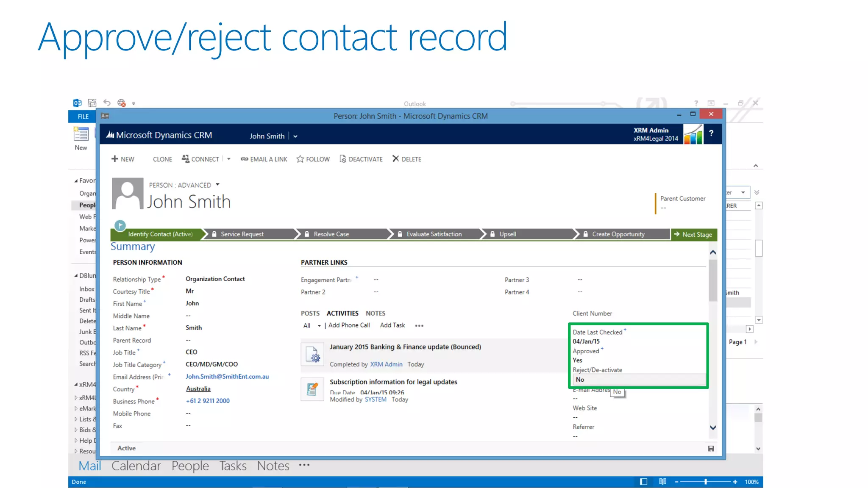The width and height of the screenshot is (868, 488).
Task: Click the New email icon in Outlook ribbon
Action: coord(81,134)
